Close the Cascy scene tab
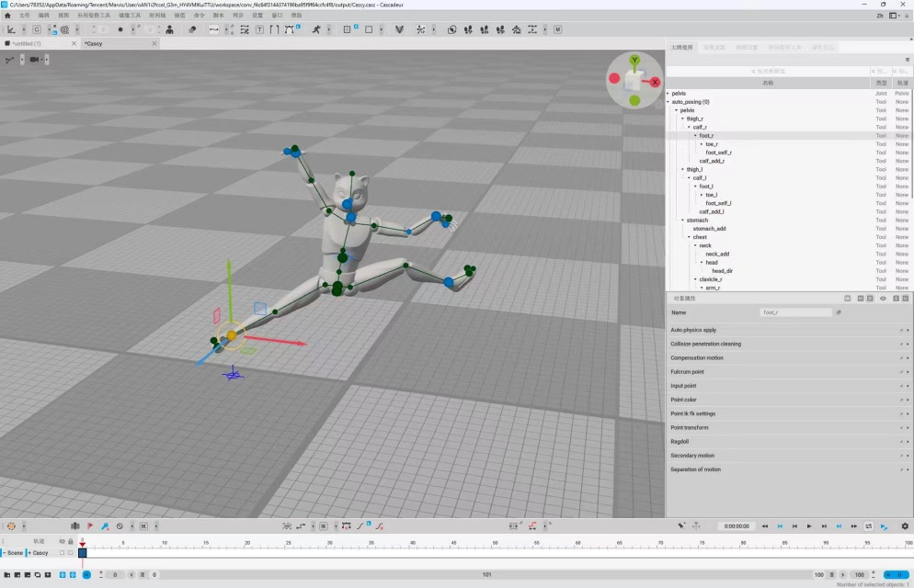Screen dimensions: 914x588 click(154, 44)
